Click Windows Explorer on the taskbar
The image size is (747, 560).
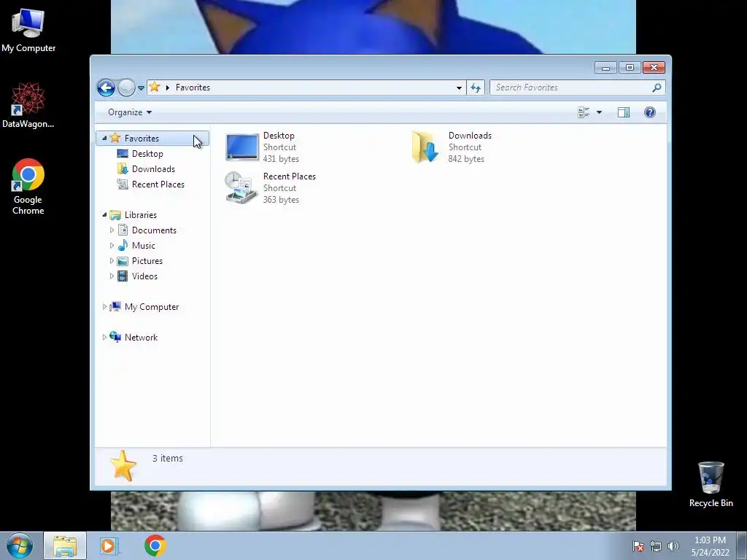pyautogui.click(x=65, y=545)
